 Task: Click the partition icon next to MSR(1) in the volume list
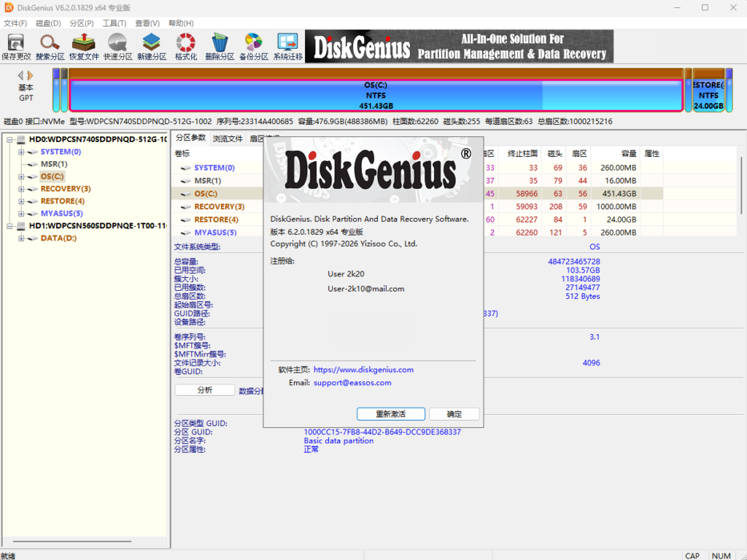click(186, 181)
